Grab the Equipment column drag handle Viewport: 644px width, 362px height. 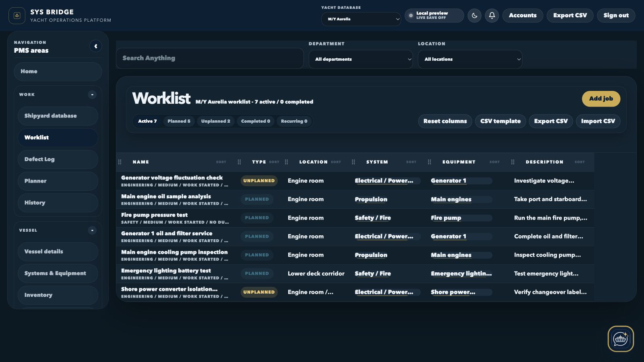pyautogui.click(x=429, y=162)
